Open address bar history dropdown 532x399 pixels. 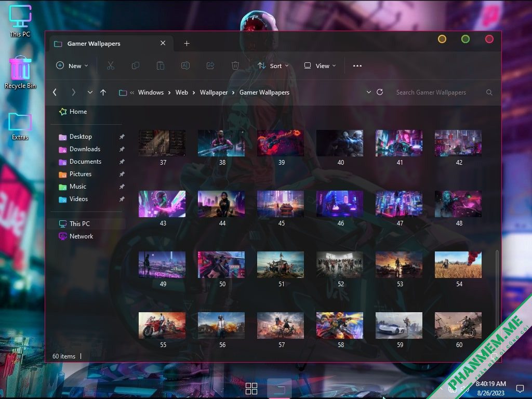(x=369, y=92)
